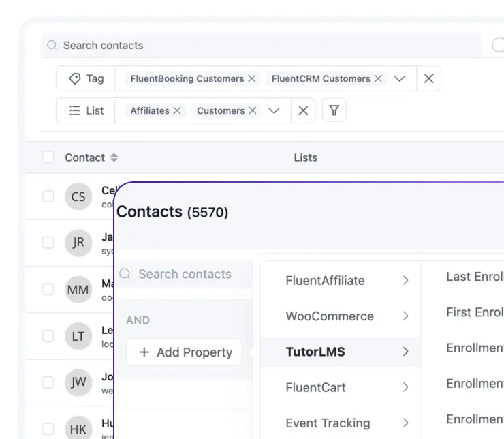Select WooCommerce in the property menu

click(341, 316)
